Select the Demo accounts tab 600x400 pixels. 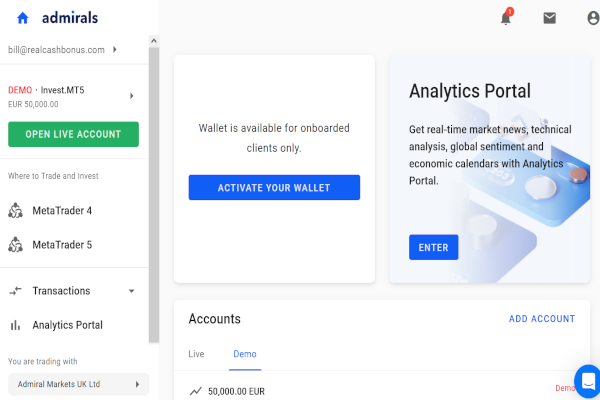coord(245,354)
